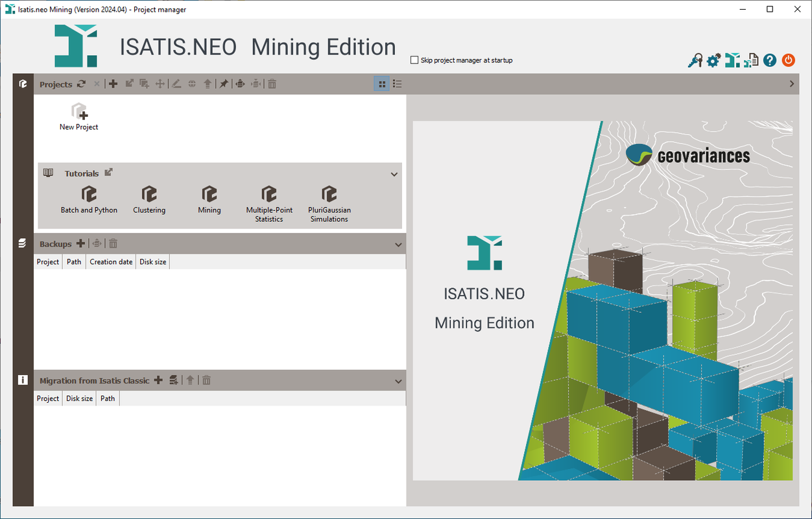Click the four-arrow move icon in Projects toolbar
Viewport: 812px width, 519px height.
point(160,84)
